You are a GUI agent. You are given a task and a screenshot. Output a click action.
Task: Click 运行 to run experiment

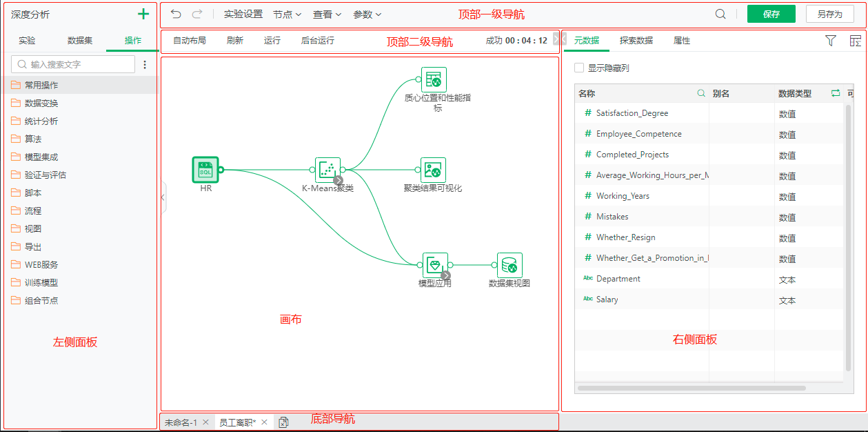(272, 41)
